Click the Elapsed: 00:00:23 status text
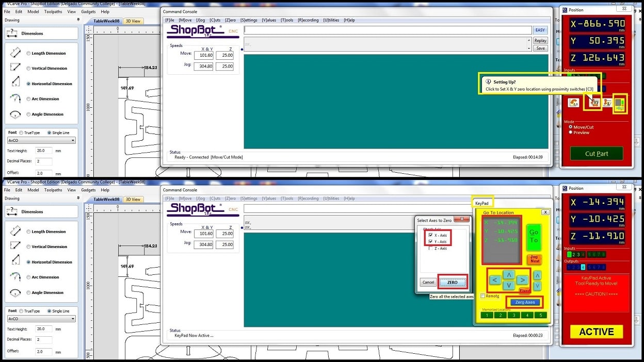 pyautogui.click(x=527, y=335)
